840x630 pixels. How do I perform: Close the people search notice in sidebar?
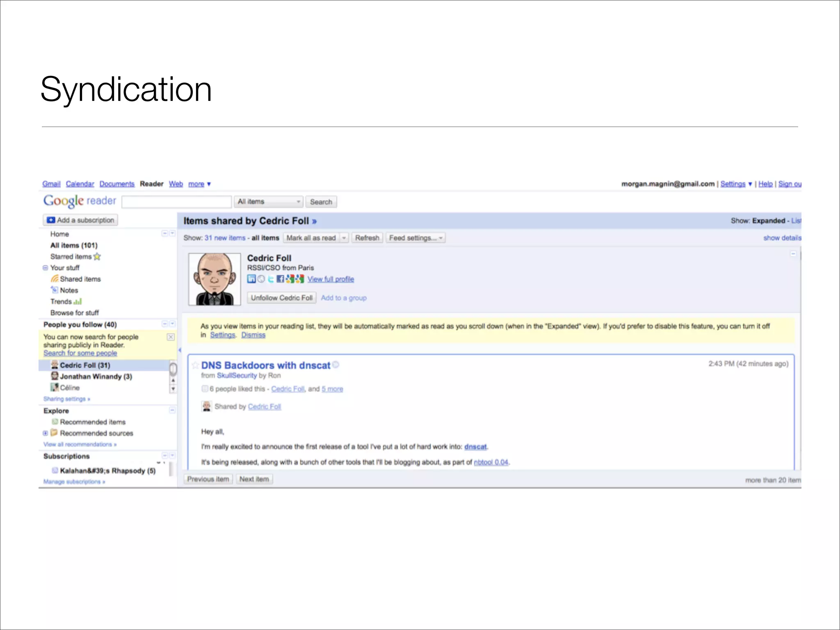coord(171,337)
